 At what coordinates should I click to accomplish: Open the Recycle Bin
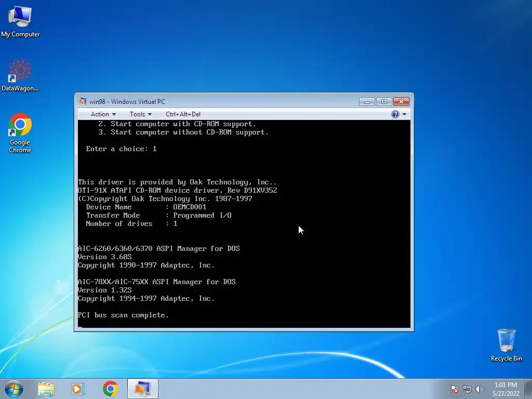tap(506, 345)
